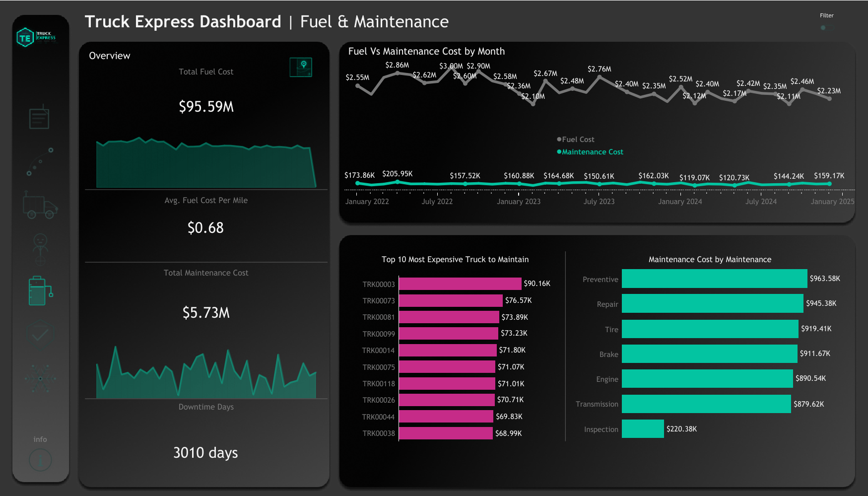Click the July 2024 axis label
Screen dimensions: 868x496
761,202
